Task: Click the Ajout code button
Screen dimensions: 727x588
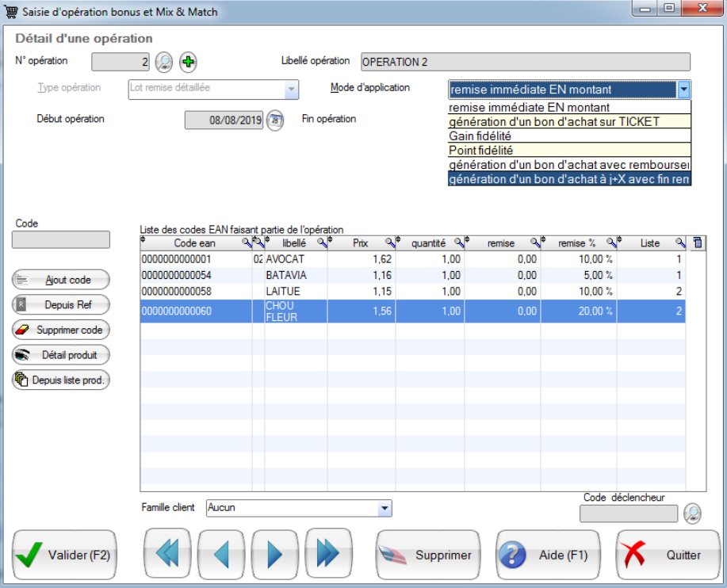Action: pos(61,280)
